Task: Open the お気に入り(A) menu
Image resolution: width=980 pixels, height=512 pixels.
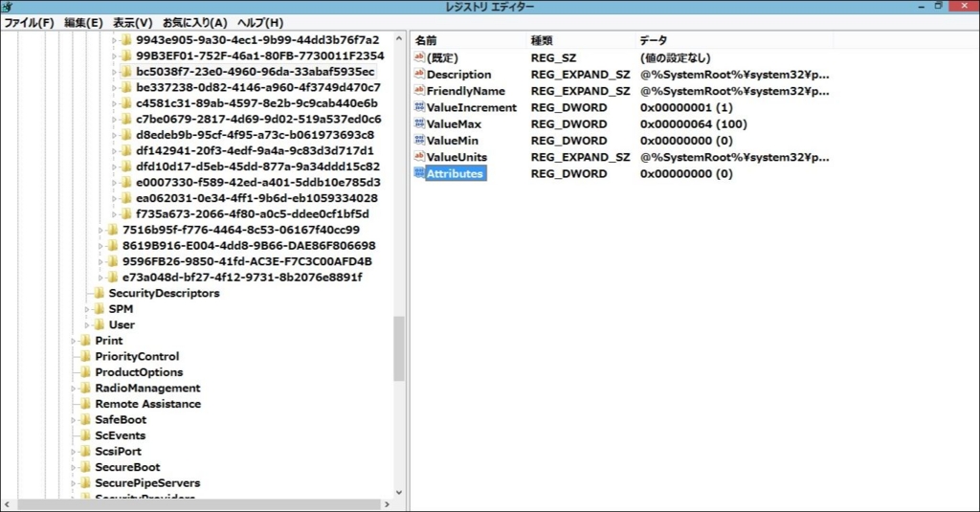Action: point(195,23)
